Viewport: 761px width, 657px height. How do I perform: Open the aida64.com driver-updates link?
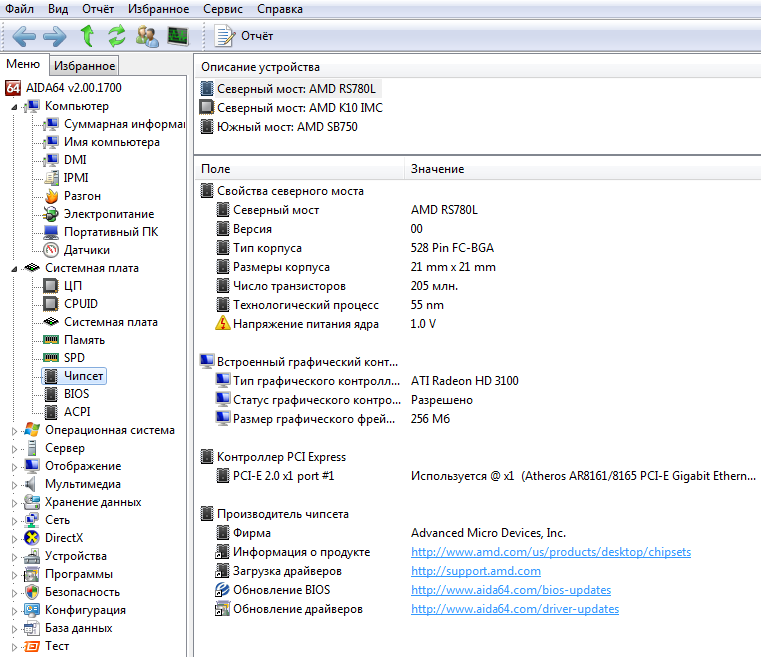pos(515,609)
